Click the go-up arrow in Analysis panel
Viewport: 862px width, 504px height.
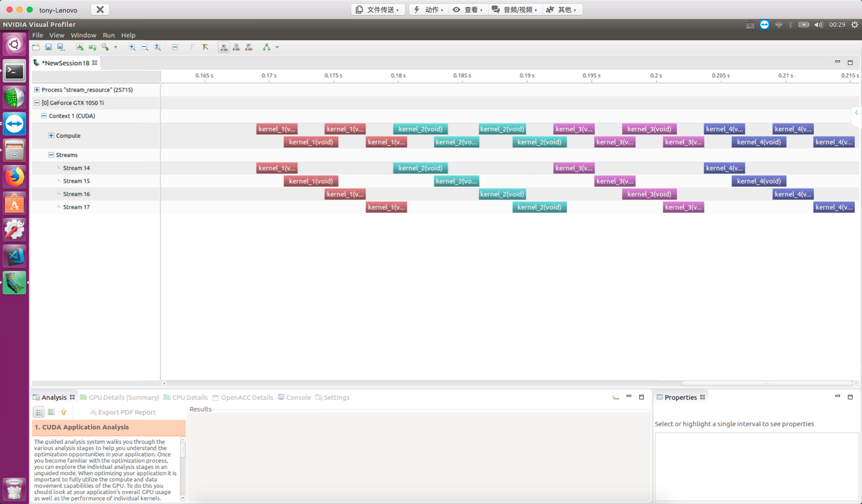click(64, 412)
